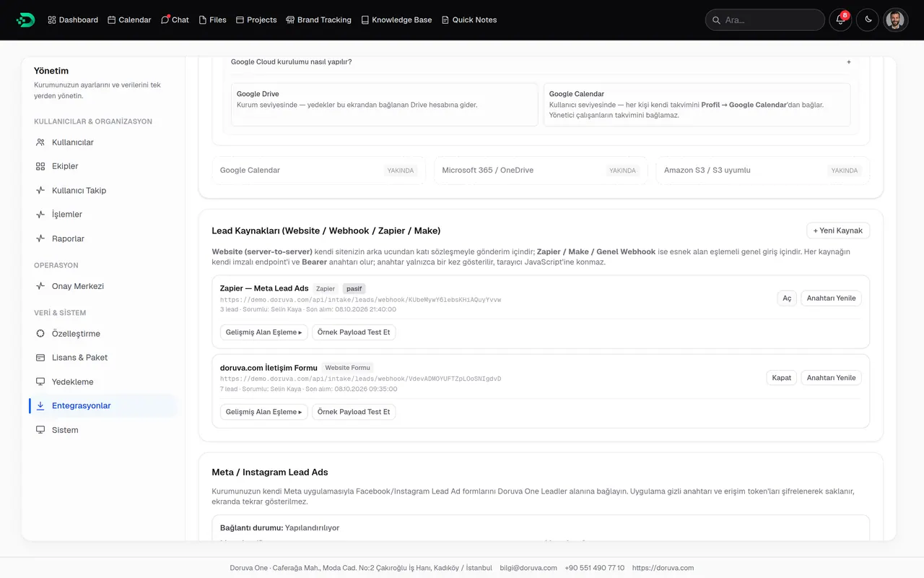
Task: Click the Ekipler sidebar icon
Action: coord(40,166)
